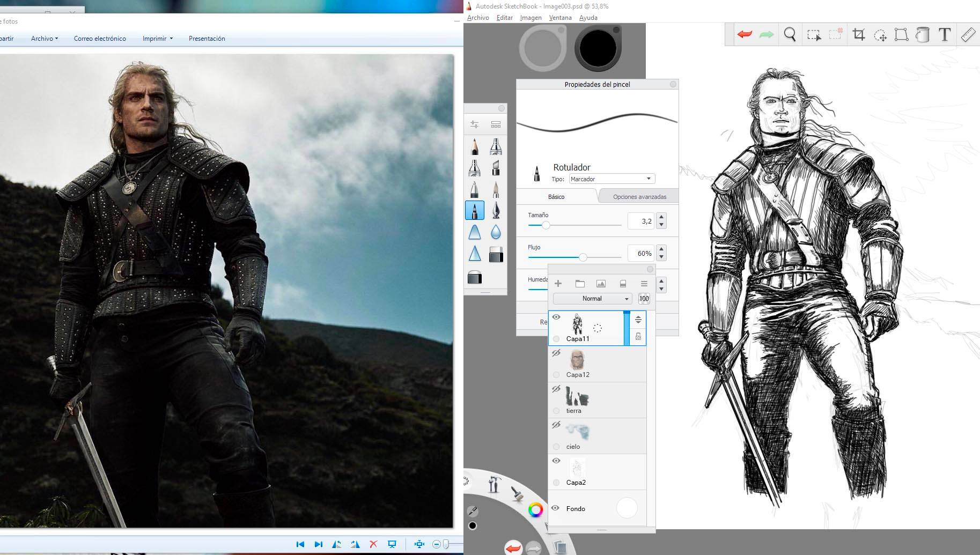Toggle the round marker below Capa2's eye
Viewport: 980px width, 555px height.
tap(556, 483)
